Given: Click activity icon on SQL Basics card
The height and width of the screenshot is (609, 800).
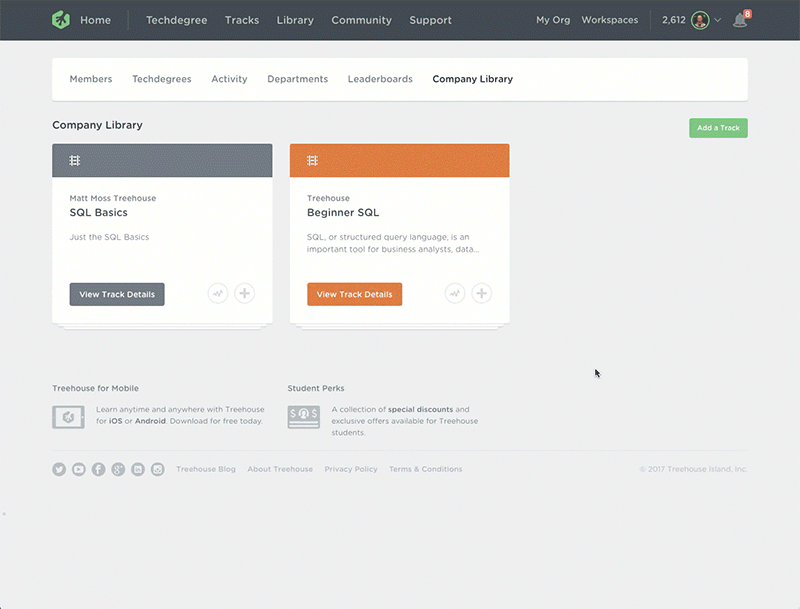Looking at the screenshot, I should pos(218,293).
